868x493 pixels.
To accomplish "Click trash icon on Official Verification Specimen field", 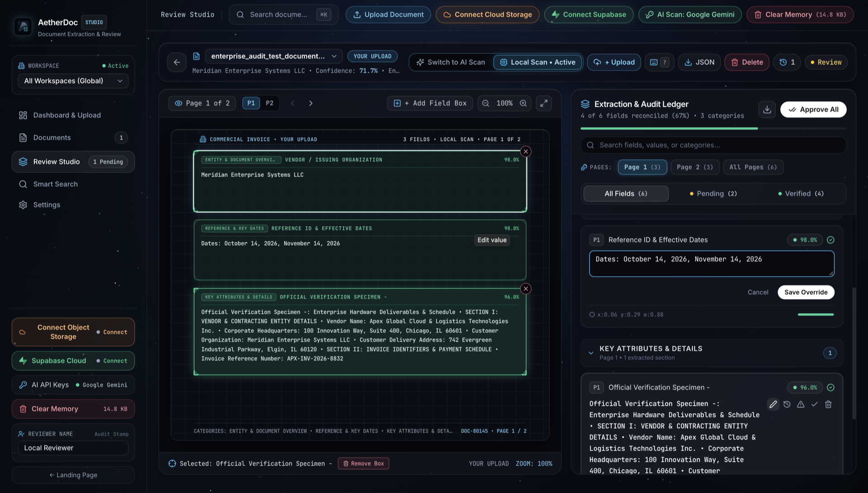I will point(828,404).
